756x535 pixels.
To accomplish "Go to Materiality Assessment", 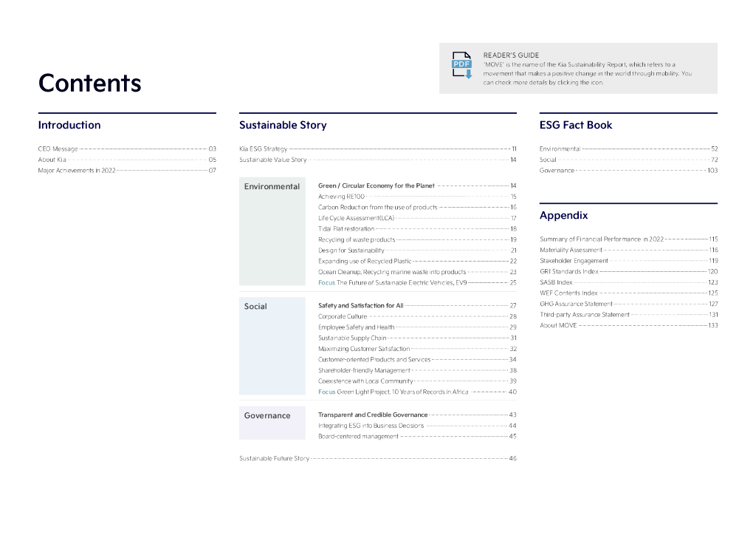I will coord(629,250).
